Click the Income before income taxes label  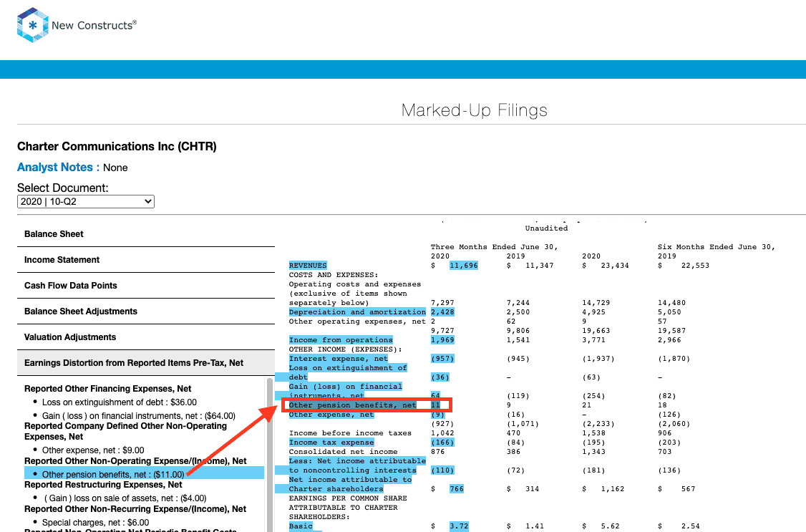pos(350,432)
